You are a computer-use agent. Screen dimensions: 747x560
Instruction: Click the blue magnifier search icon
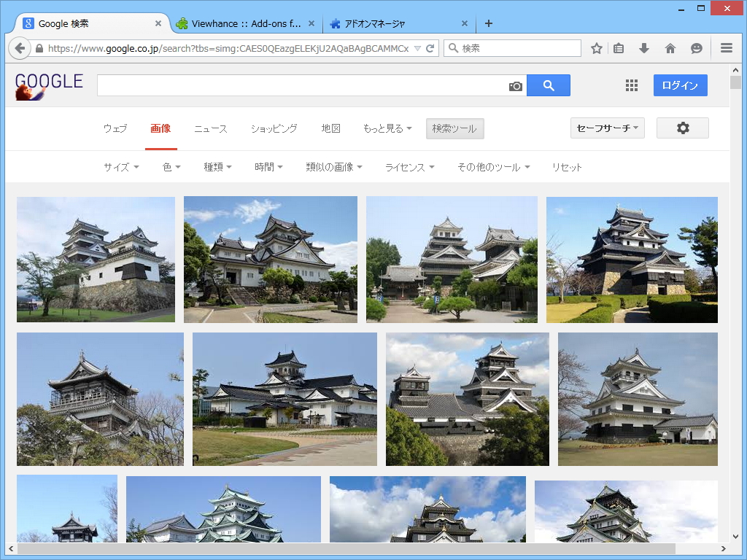point(548,85)
